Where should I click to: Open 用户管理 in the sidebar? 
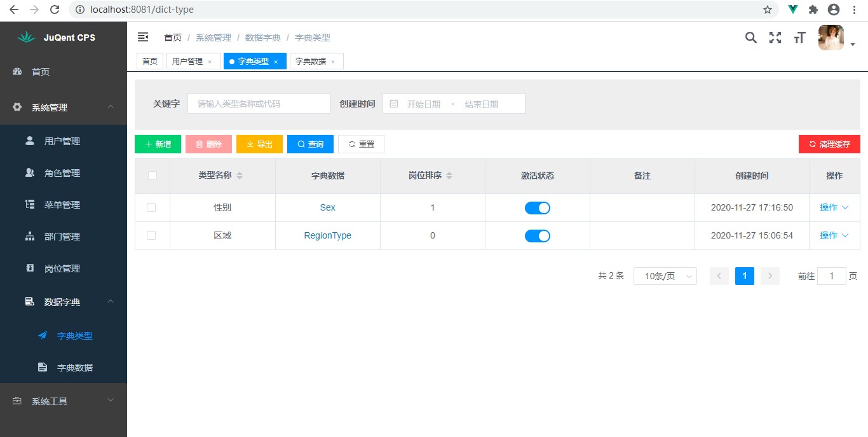[64, 141]
